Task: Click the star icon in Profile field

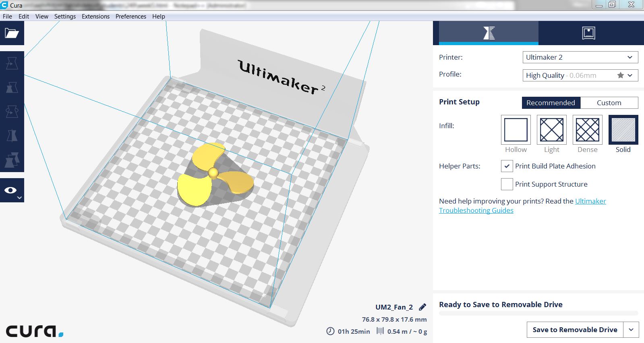Action: point(621,75)
